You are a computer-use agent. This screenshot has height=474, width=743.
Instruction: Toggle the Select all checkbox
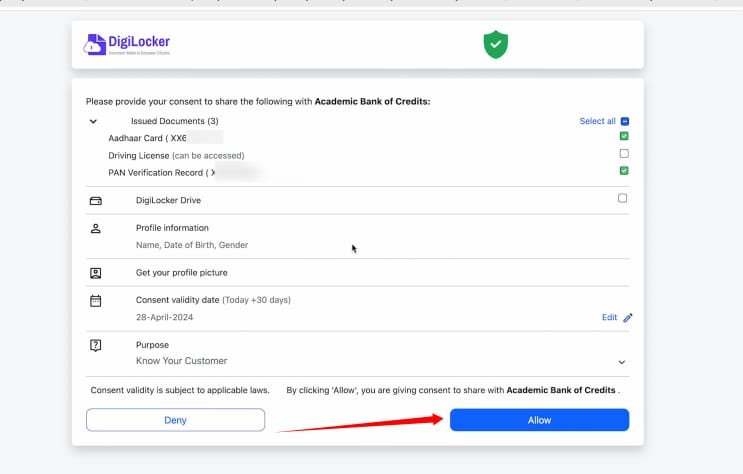point(624,121)
